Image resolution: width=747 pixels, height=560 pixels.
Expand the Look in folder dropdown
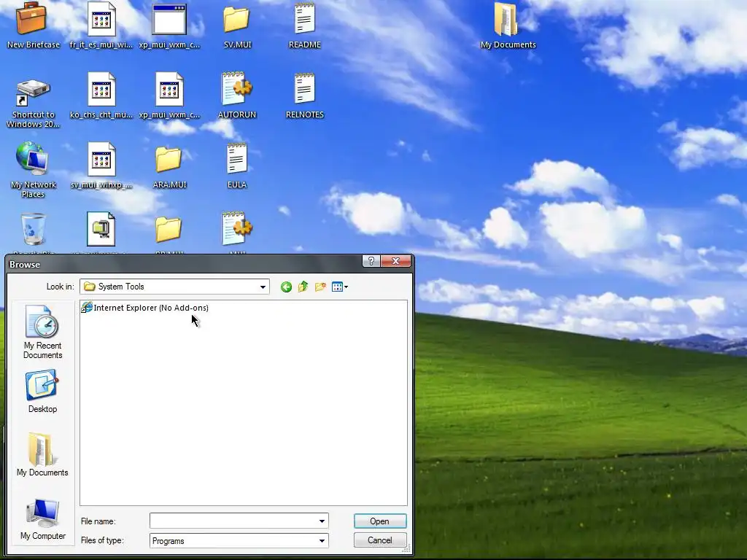263,287
